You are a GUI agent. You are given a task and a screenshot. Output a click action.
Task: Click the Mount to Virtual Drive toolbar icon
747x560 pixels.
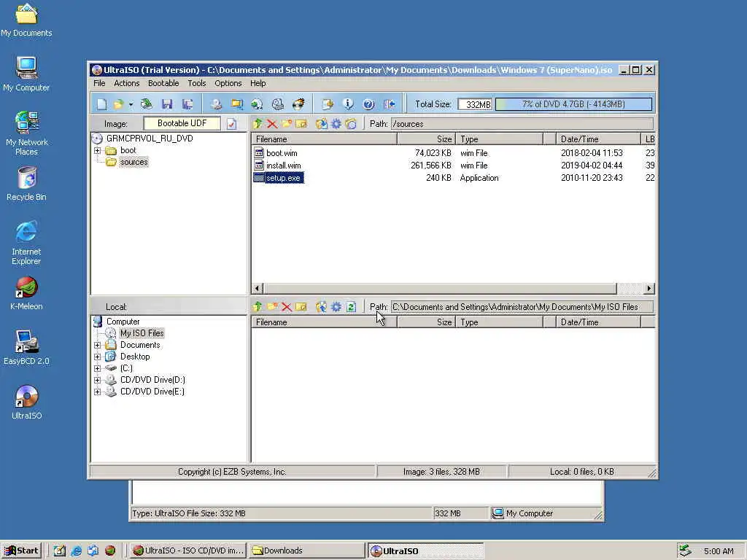pyautogui.click(x=278, y=104)
